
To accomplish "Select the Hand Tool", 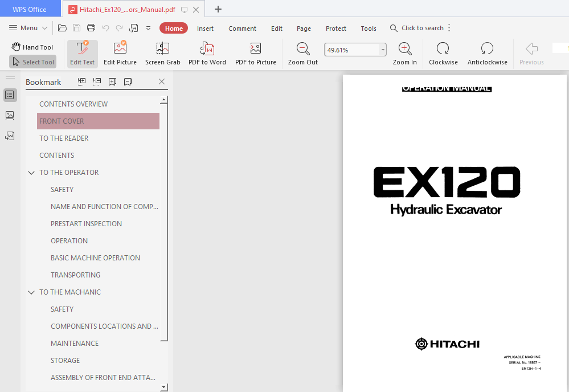I will [32, 47].
